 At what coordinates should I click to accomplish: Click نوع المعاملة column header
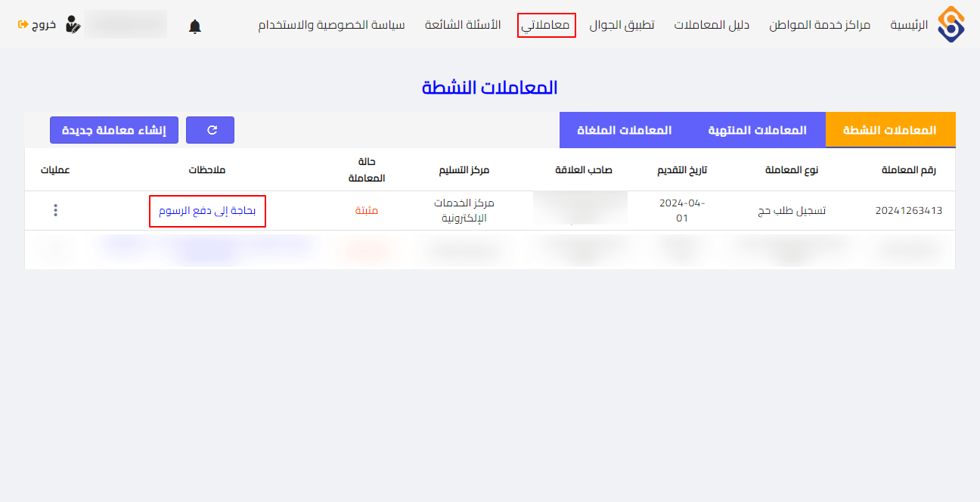click(x=792, y=170)
